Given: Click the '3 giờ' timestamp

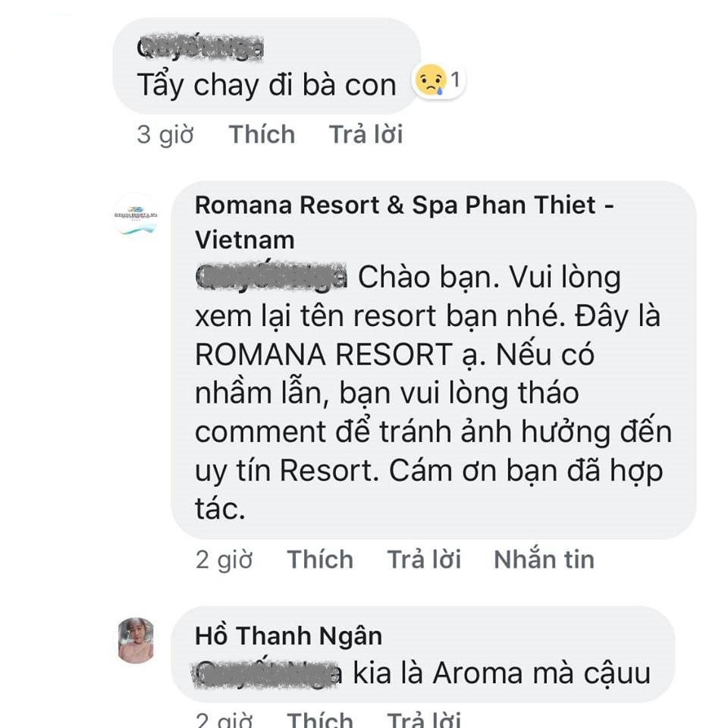Looking at the screenshot, I should pyautogui.click(x=165, y=135).
